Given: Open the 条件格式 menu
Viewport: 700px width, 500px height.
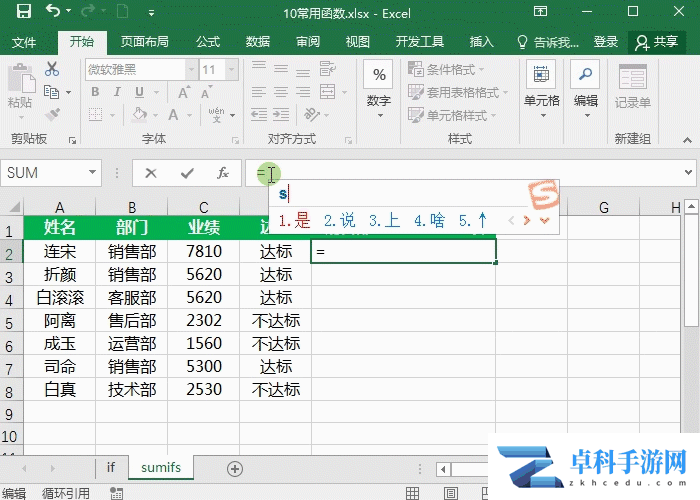Looking at the screenshot, I should coord(446,69).
